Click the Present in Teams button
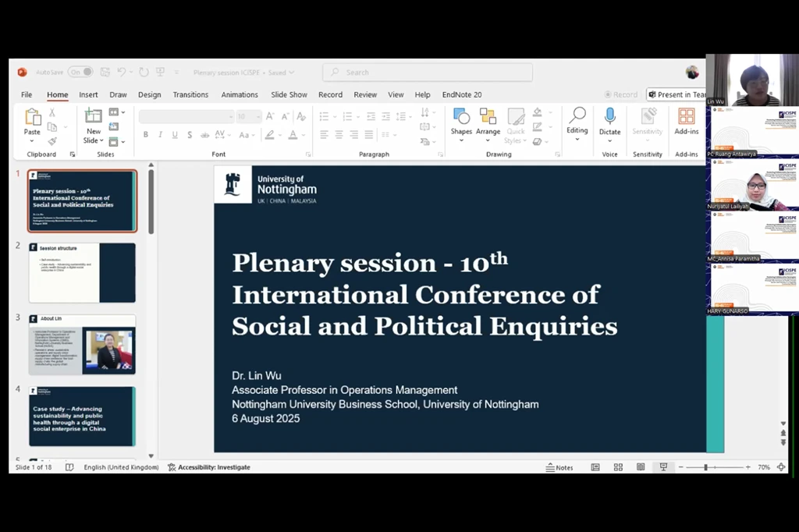Screen dimensions: 799x532 click(676, 94)
